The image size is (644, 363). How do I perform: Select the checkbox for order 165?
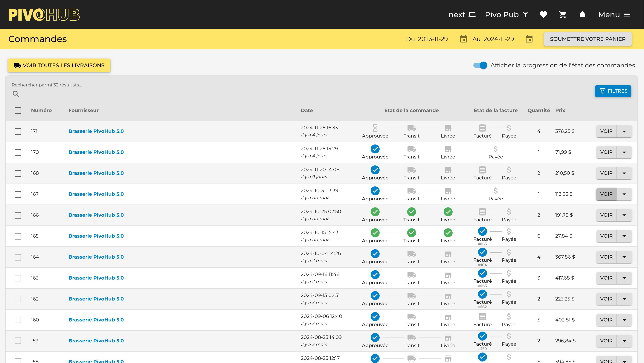(x=18, y=236)
